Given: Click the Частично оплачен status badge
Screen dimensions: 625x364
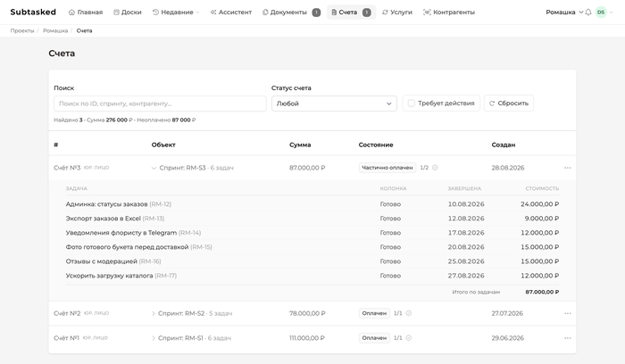Looking at the screenshot, I should [x=387, y=168].
